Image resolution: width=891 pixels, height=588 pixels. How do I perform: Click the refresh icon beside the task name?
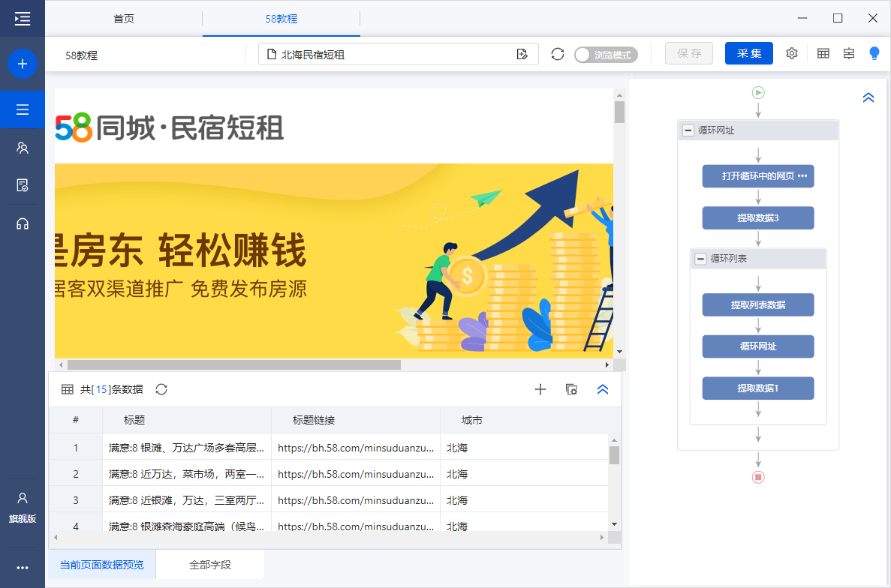coord(557,54)
